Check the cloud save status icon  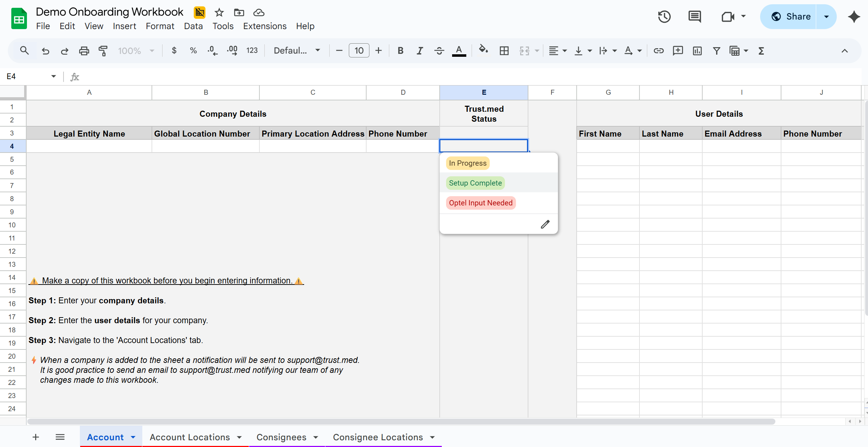coord(259,12)
